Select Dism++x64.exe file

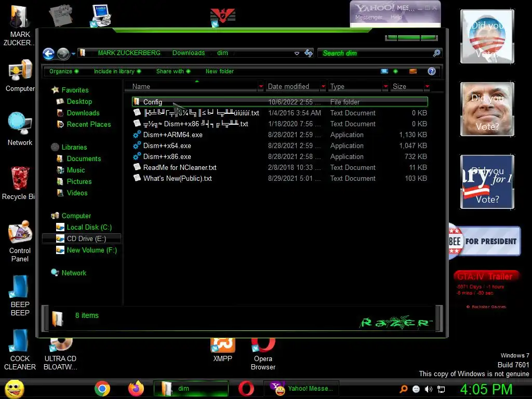point(280,145)
